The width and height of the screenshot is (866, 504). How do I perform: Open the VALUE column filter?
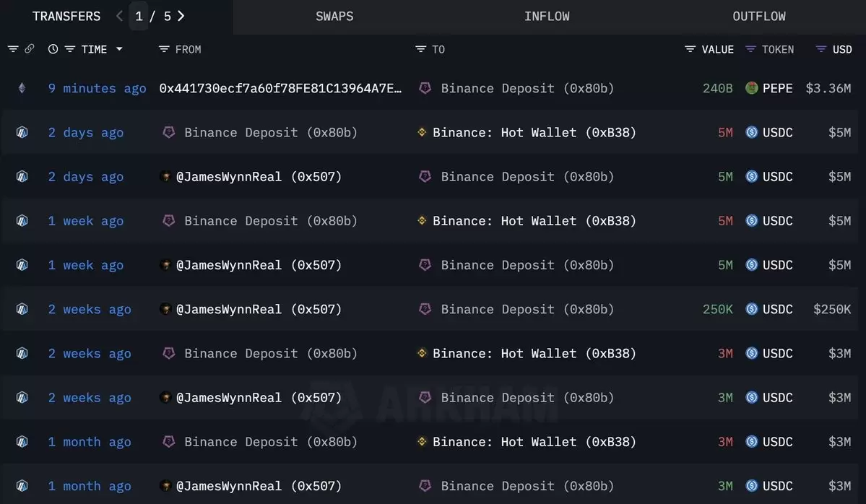[690, 49]
